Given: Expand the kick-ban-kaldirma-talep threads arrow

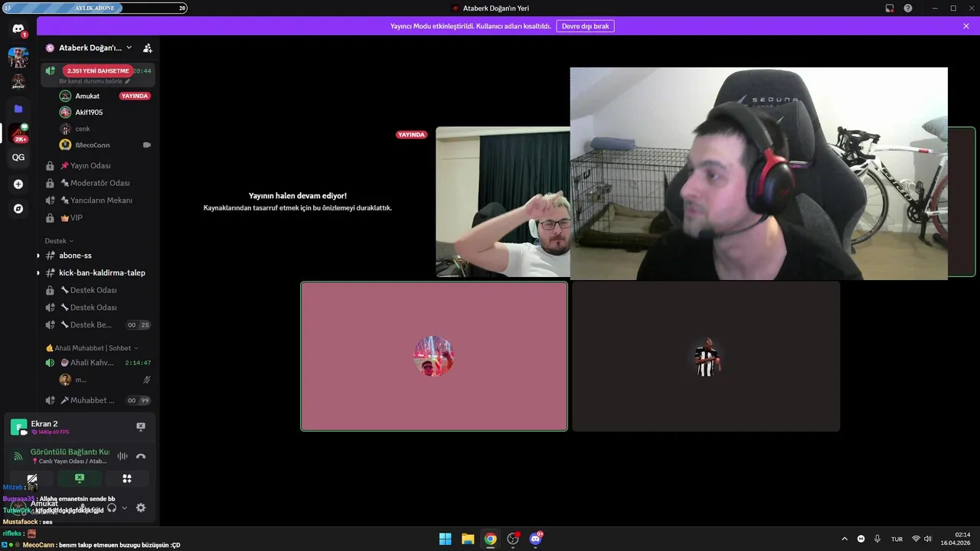Looking at the screenshot, I should [x=38, y=272].
